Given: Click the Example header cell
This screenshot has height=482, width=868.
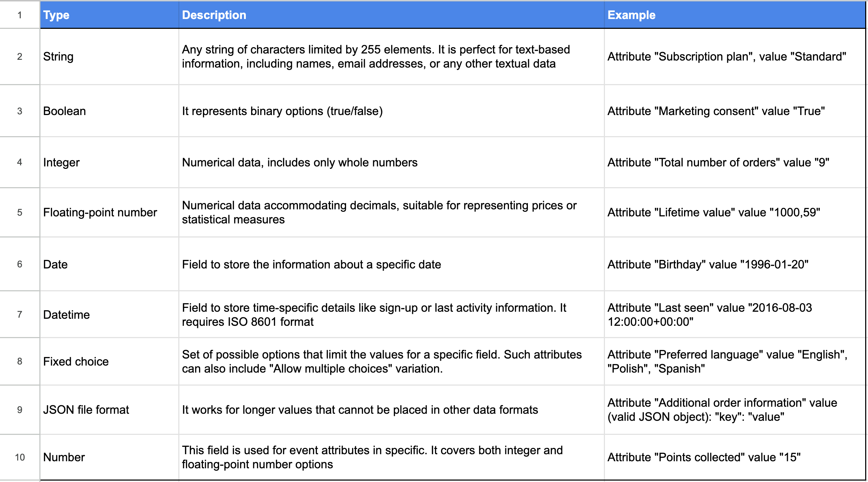Looking at the screenshot, I should coord(734,15).
